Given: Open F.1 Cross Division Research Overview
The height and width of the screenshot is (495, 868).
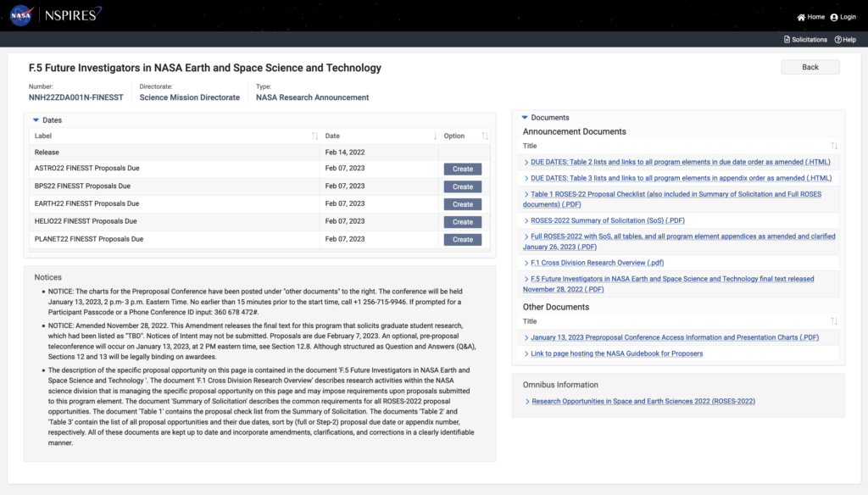Looking at the screenshot, I should 597,263.
